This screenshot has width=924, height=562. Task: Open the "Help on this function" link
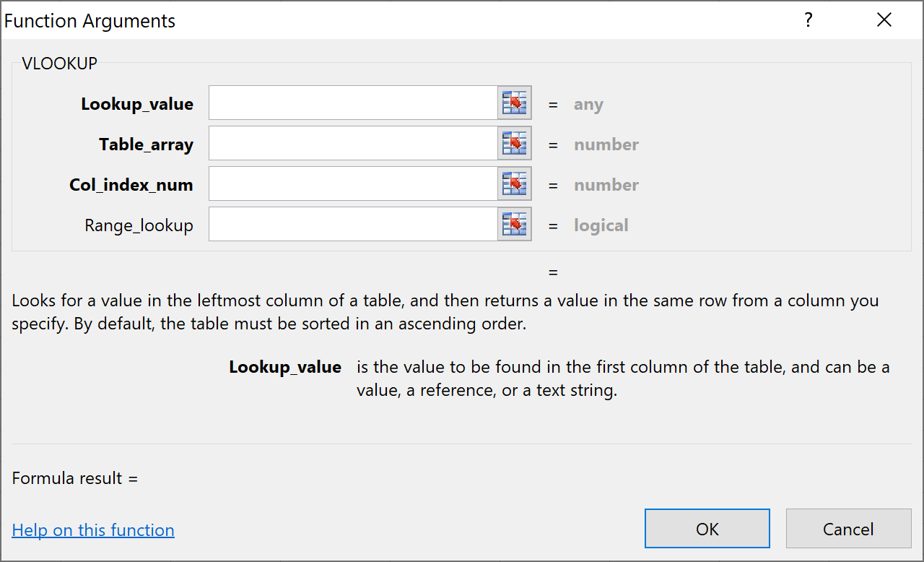[93, 530]
